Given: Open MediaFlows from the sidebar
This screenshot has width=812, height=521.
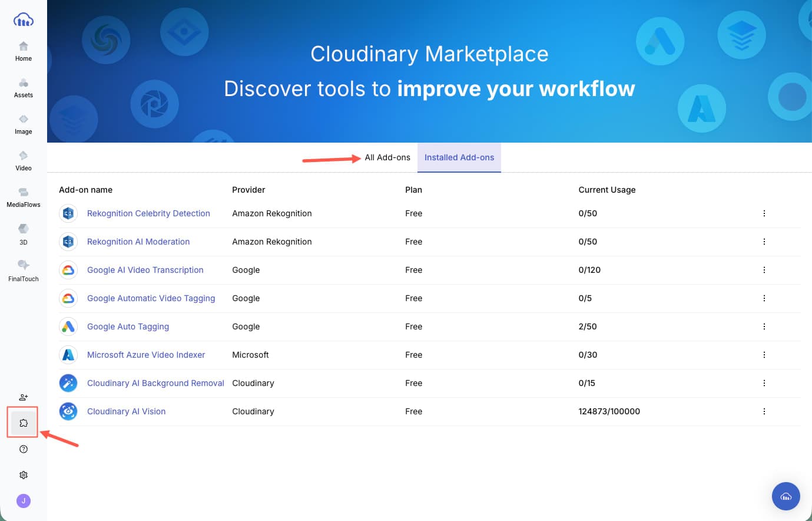Looking at the screenshot, I should pos(24,197).
